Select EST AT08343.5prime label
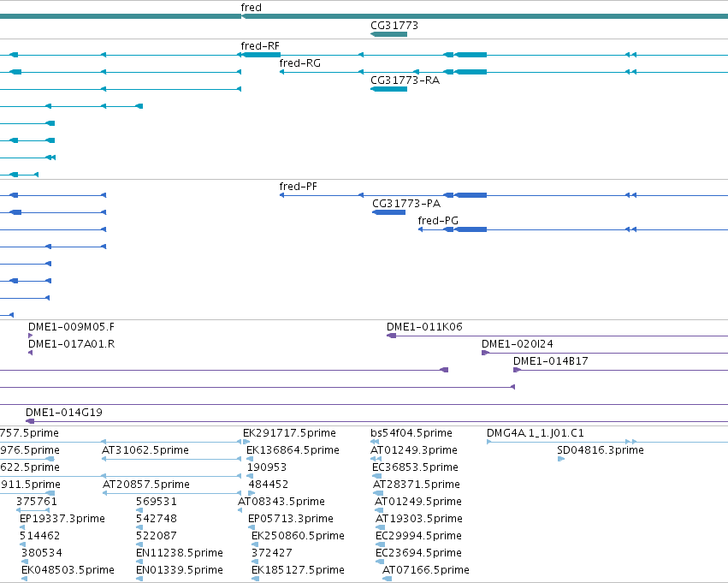The image size is (728, 583). pos(281,501)
